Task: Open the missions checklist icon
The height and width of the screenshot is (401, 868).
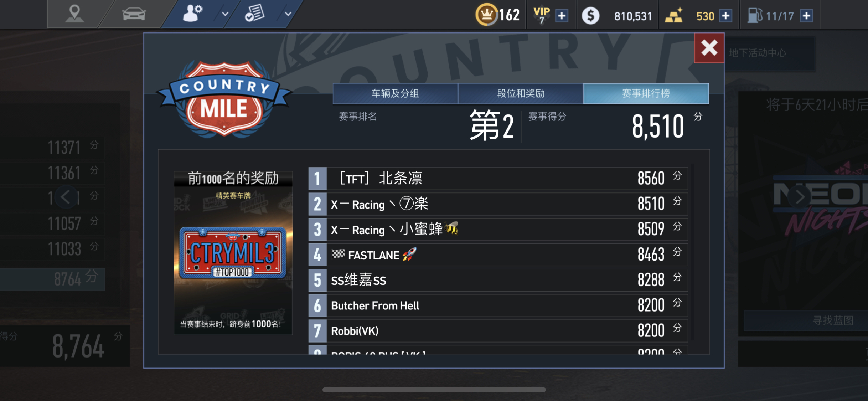Action: point(254,14)
